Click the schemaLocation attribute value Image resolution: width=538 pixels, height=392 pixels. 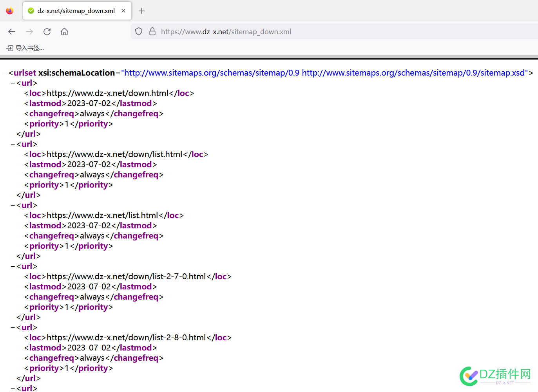(324, 73)
